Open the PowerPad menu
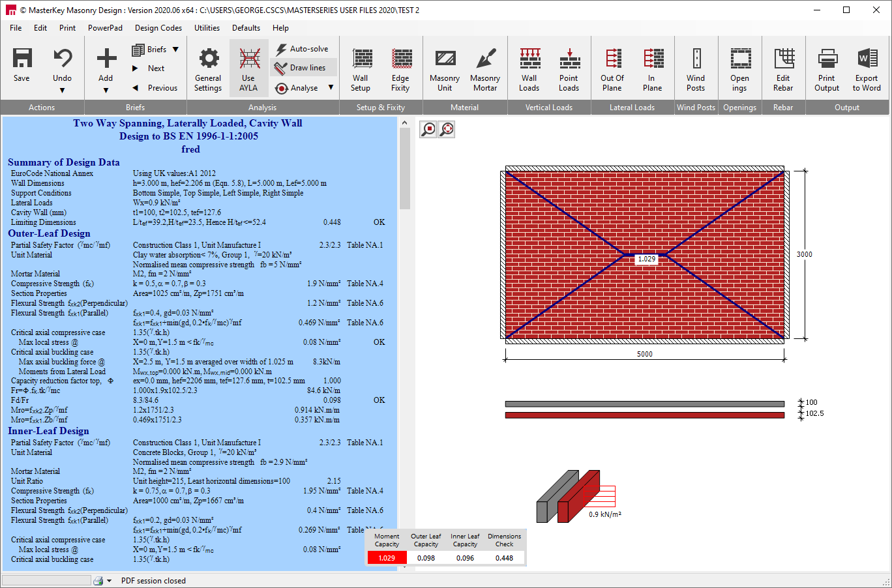The height and width of the screenshot is (588, 892). click(x=106, y=28)
